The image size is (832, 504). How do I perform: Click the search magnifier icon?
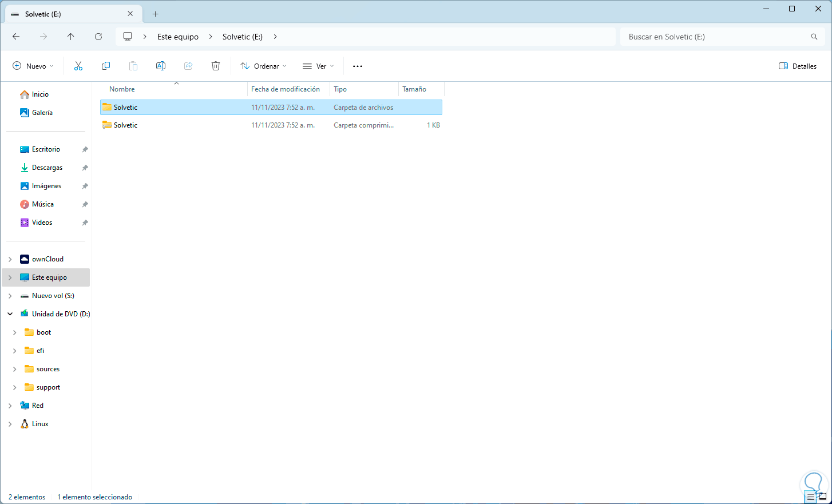814,37
